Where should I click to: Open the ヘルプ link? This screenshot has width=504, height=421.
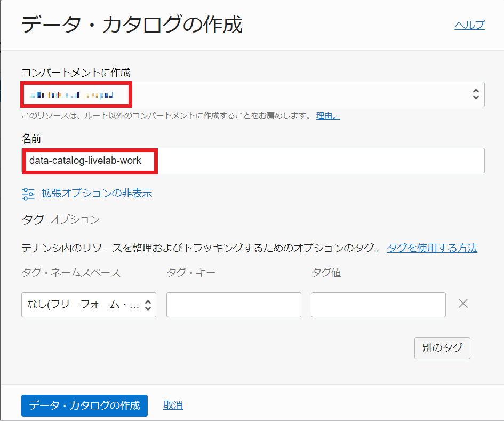point(469,25)
